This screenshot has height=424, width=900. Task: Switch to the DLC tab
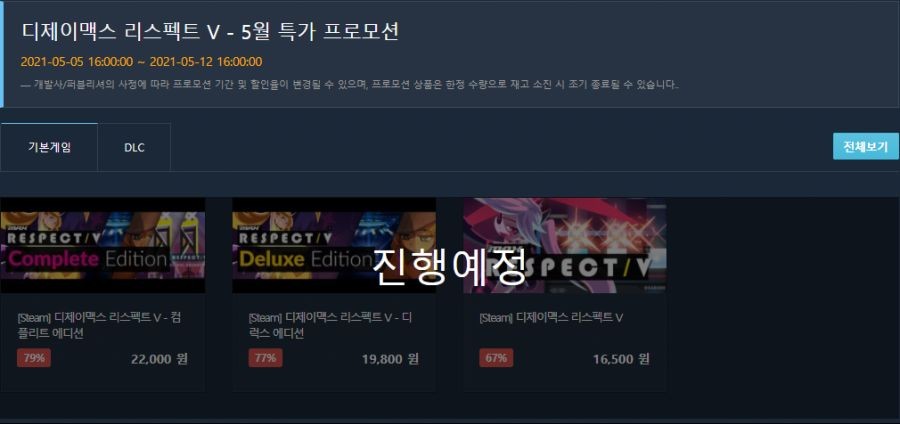pyautogui.click(x=134, y=147)
